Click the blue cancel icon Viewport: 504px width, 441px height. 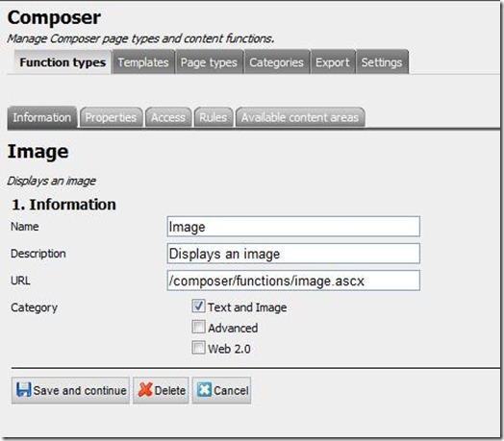[204, 390]
